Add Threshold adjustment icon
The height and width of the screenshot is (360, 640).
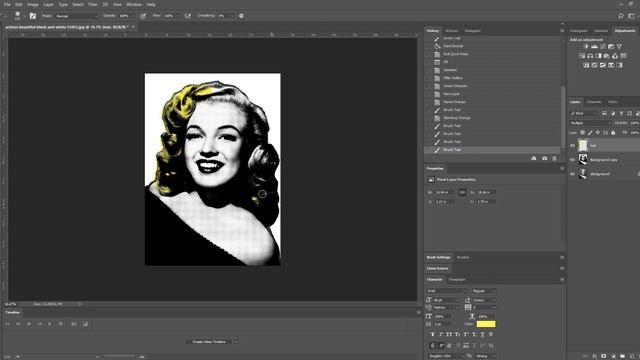pos(603,65)
